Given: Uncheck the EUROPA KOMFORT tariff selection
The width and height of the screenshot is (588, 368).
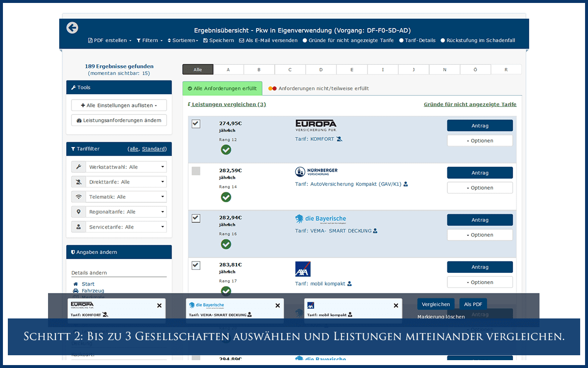Looking at the screenshot, I should pos(196,124).
